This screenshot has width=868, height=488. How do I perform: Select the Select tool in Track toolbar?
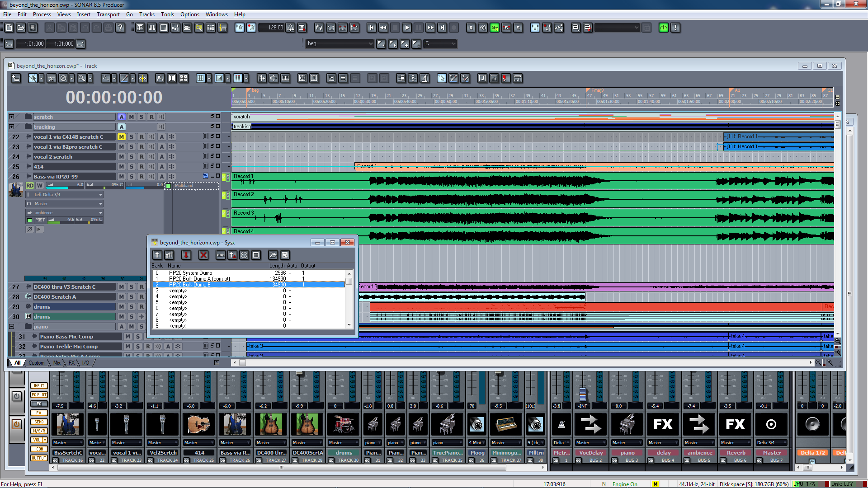click(33, 78)
